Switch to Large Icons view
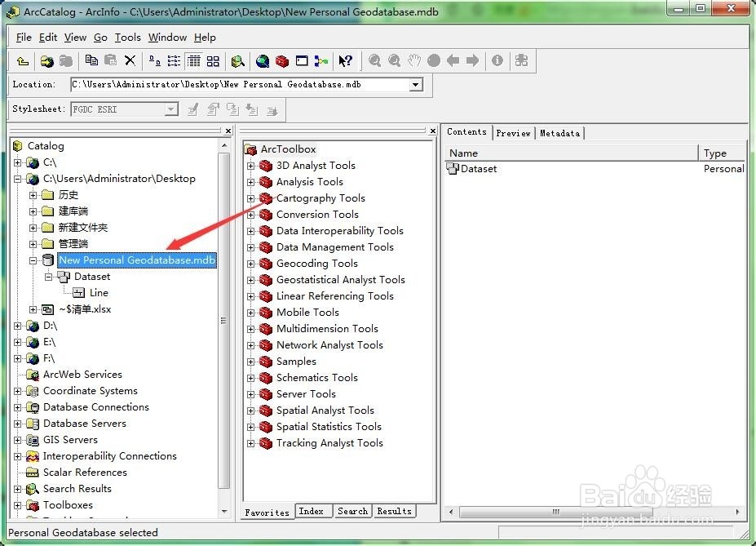Screen dimensions: 756x546 (x=154, y=60)
